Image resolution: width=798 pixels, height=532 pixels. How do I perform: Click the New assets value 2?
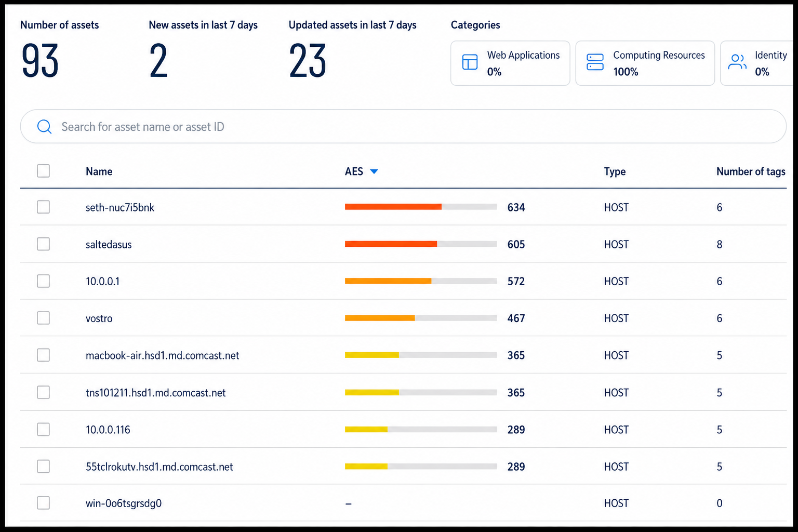[x=158, y=61]
